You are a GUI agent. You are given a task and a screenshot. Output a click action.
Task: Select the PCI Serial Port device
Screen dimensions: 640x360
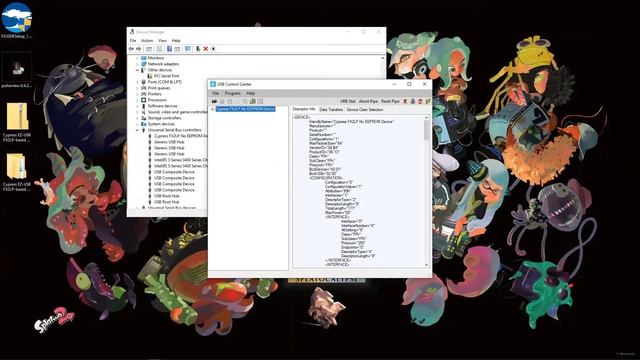tap(167, 76)
